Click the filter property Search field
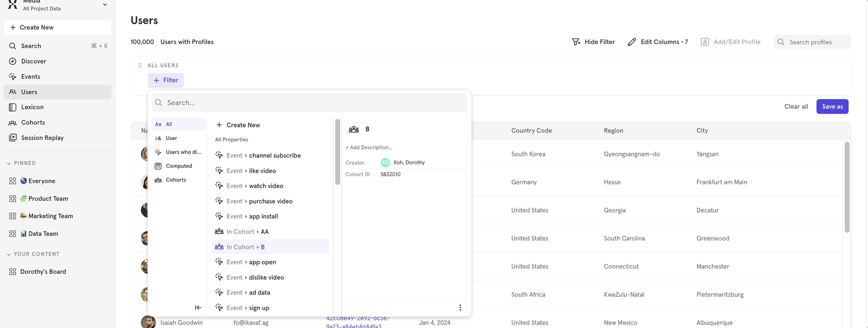The image size is (868, 328). point(312,103)
